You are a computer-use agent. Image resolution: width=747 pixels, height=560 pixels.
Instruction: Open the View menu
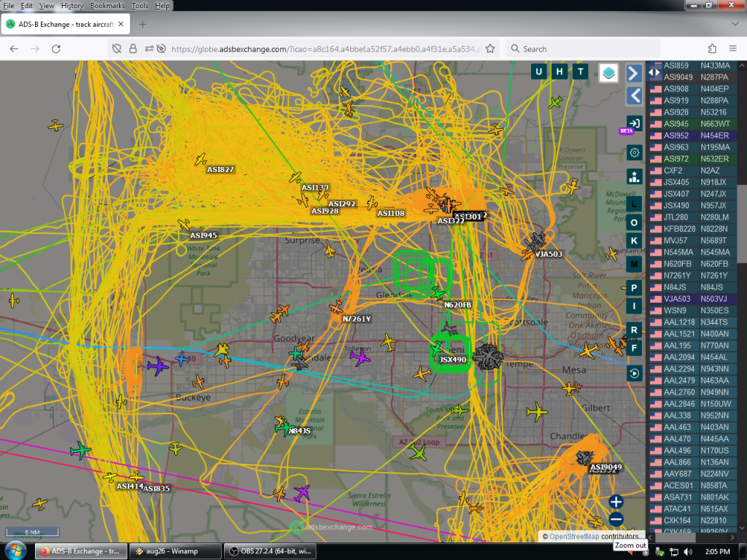point(46,6)
